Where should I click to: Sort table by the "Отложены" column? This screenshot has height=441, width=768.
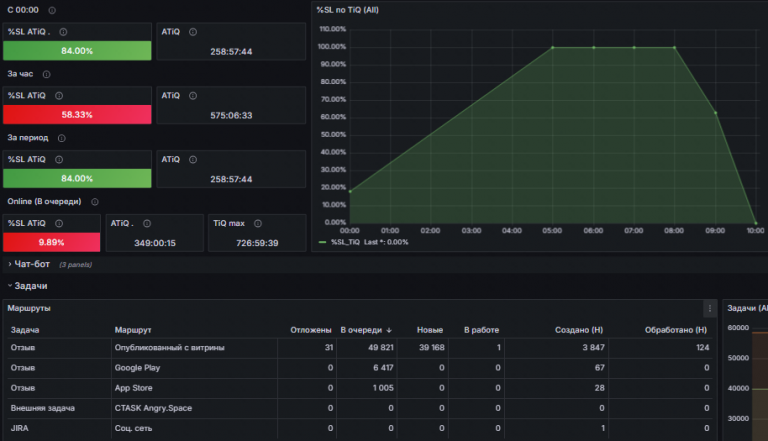(x=311, y=330)
